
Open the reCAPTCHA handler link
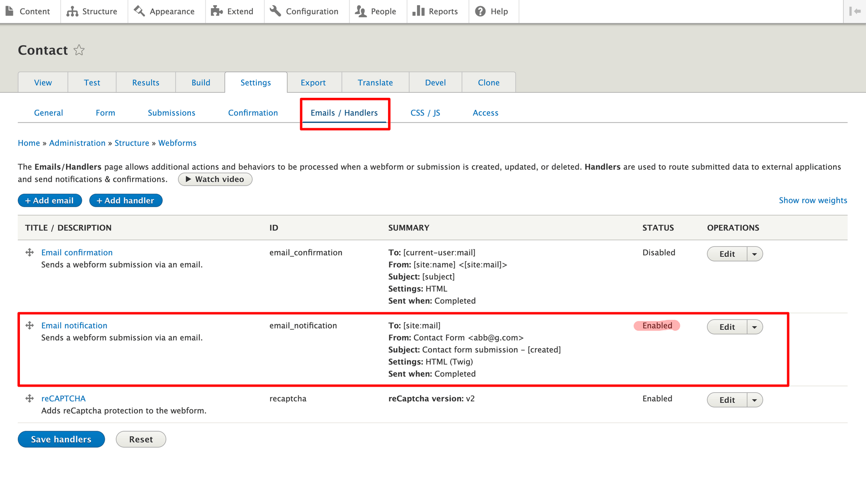tap(63, 398)
